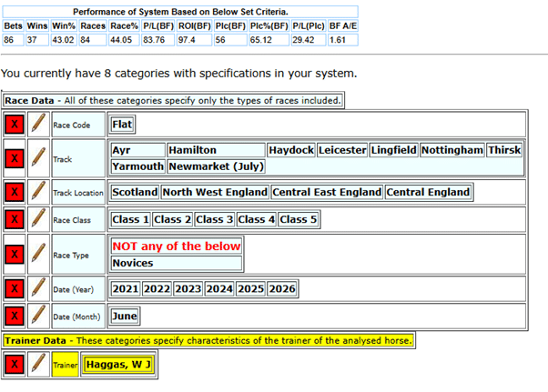This screenshot has height=392, width=548.
Task: Click the Class 1 race class
Action: pyautogui.click(x=130, y=219)
